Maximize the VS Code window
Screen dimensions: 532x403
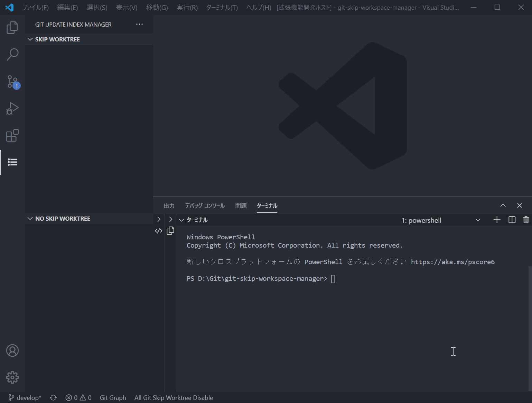497,7
